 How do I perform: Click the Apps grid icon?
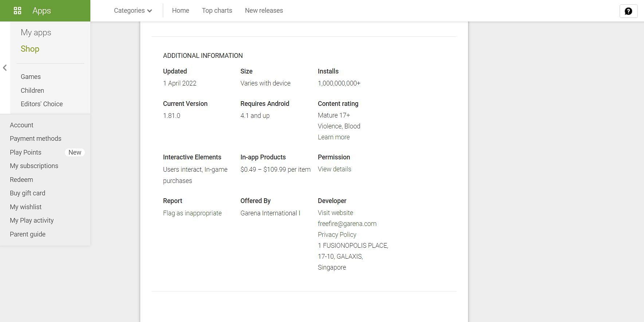tap(17, 11)
